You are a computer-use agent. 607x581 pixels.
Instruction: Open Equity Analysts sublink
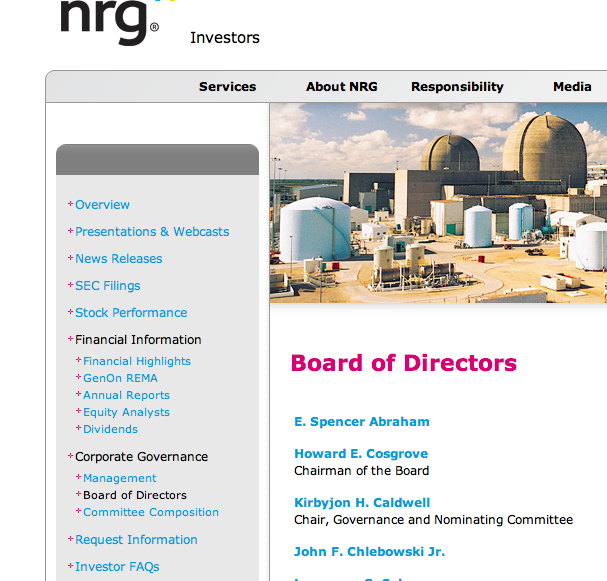point(126,412)
